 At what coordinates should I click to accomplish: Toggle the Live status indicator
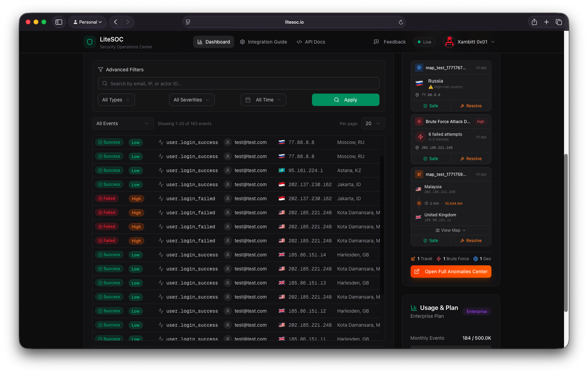(424, 41)
